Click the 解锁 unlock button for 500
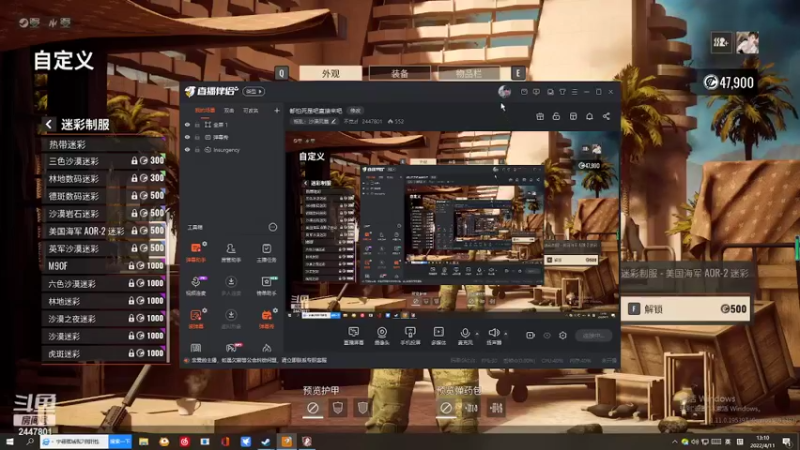Viewport: 800px width, 450px height. pyautogui.click(x=685, y=309)
